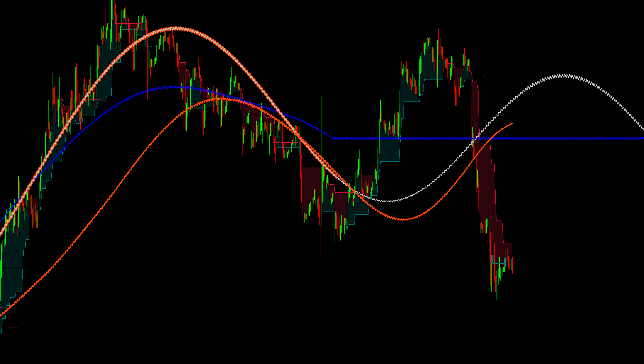The height and width of the screenshot is (364, 644).
Task: Select the highest wick of the second rally
Action: pos(439,29)
